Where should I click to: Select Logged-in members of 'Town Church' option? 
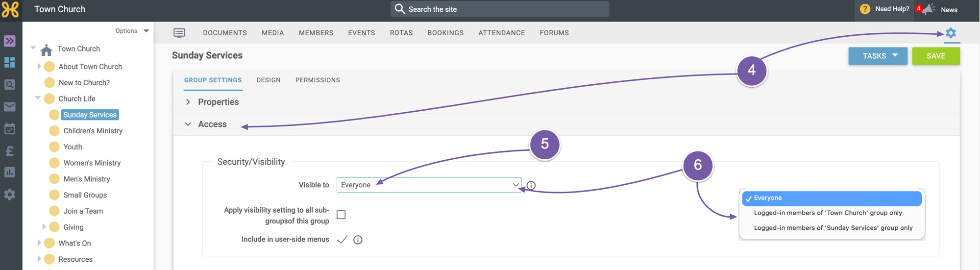828,213
